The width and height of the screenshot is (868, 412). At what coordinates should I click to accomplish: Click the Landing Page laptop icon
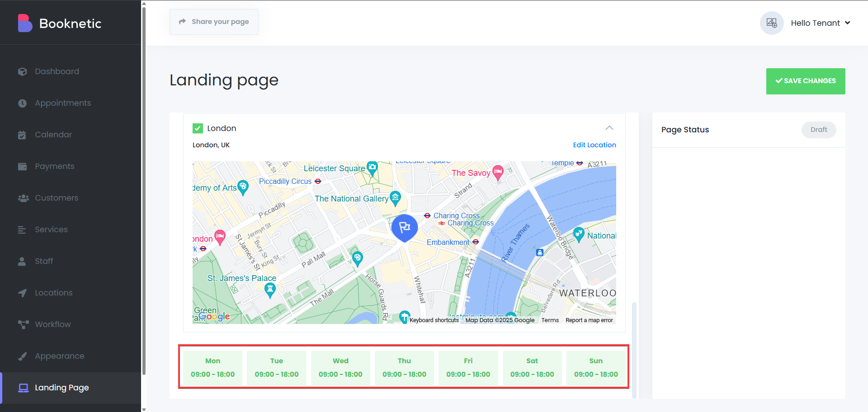pyautogui.click(x=23, y=388)
